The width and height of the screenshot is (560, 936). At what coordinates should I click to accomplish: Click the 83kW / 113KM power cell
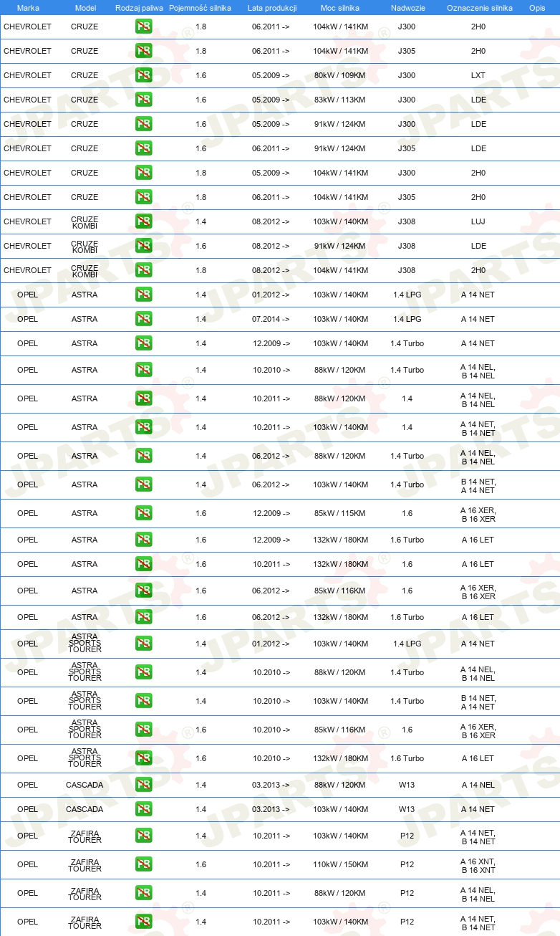(340, 100)
